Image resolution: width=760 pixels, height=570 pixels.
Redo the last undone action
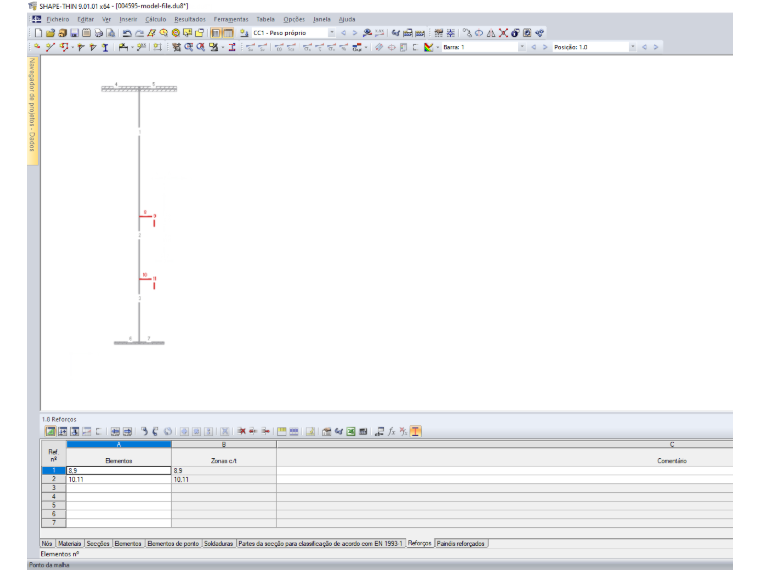139,33
